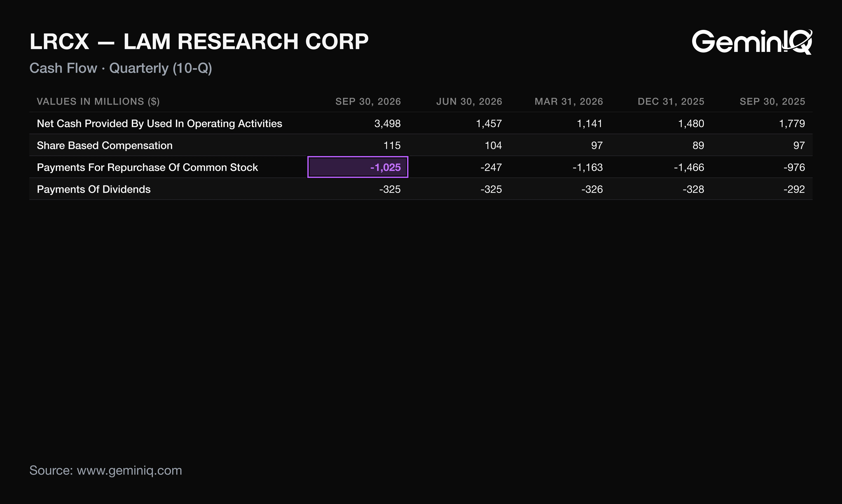This screenshot has width=842, height=504.
Task: Click the Net Cash Provided By Used In Operating Activities row label
Action: coord(159,124)
